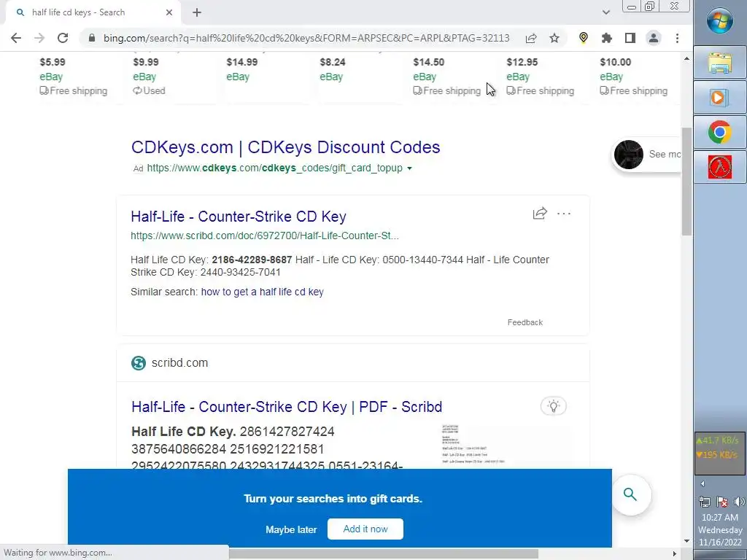Click Feedback on the answer card
The image size is (747, 560).
click(x=525, y=322)
